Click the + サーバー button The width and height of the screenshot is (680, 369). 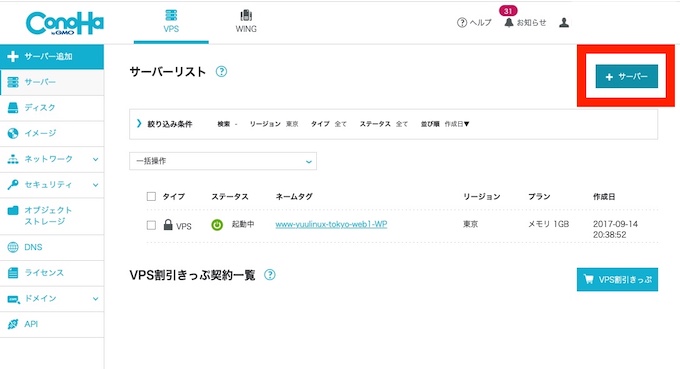click(627, 77)
